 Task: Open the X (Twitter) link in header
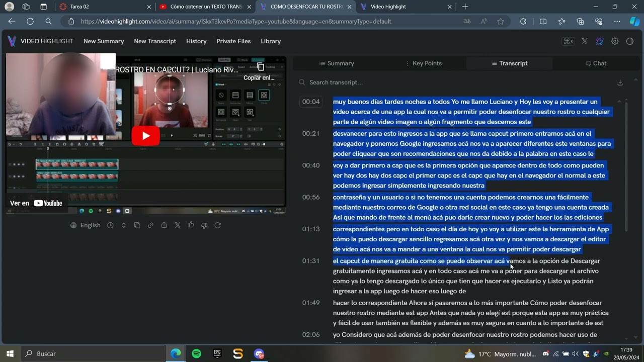[x=584, y=41]
